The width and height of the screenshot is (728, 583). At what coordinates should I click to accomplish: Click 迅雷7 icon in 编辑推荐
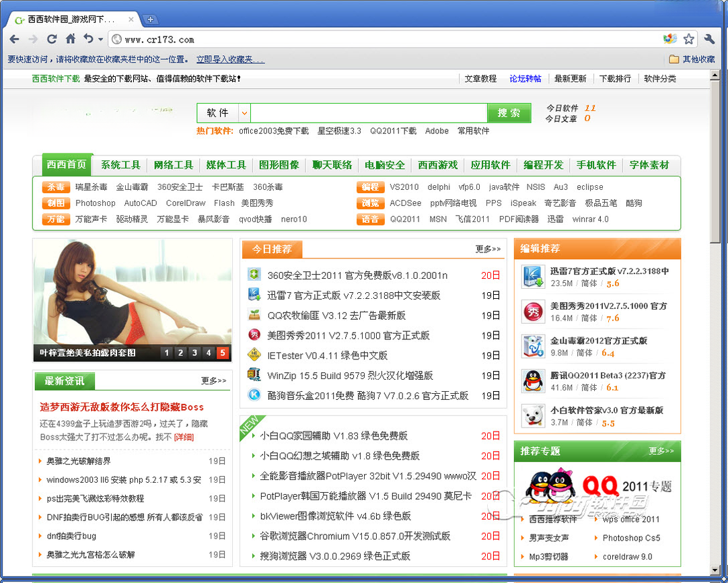532,277
